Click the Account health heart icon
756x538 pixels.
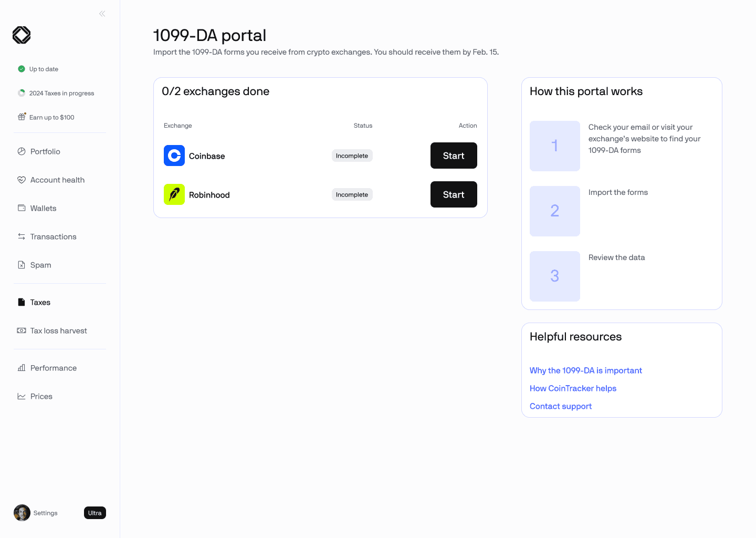[x=22, y=180]
